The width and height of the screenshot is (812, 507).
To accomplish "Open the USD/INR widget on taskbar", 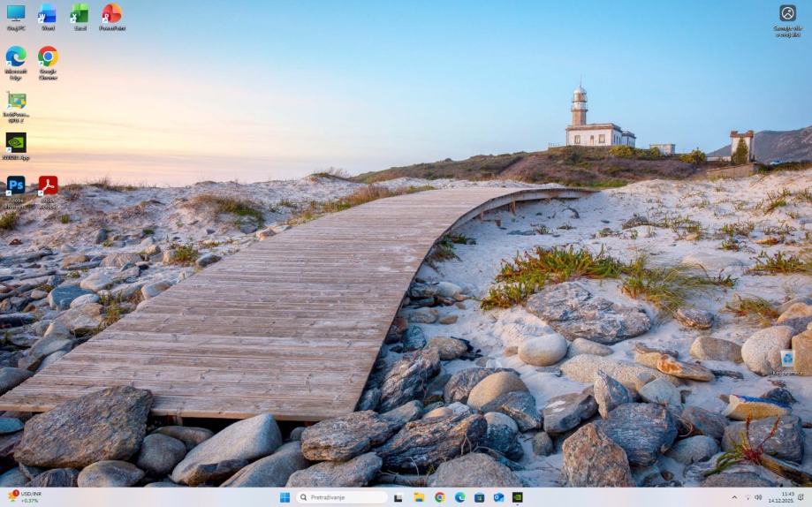I will 25,497.
